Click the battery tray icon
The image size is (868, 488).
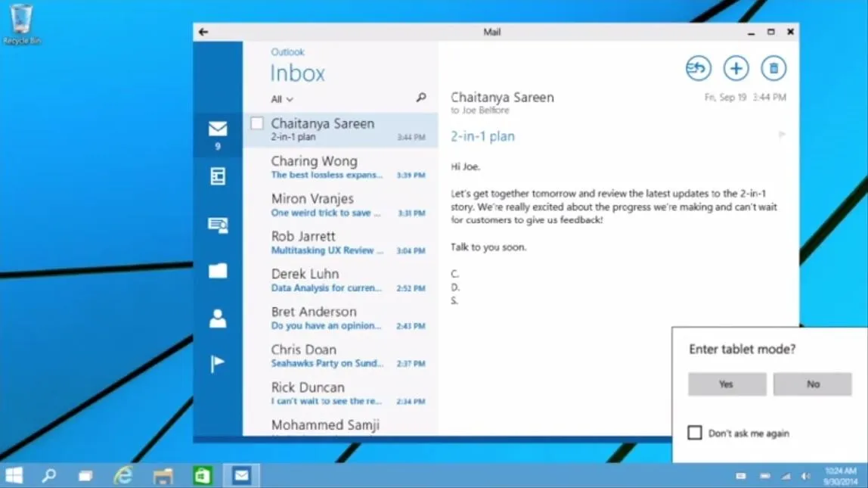(764, 476)
